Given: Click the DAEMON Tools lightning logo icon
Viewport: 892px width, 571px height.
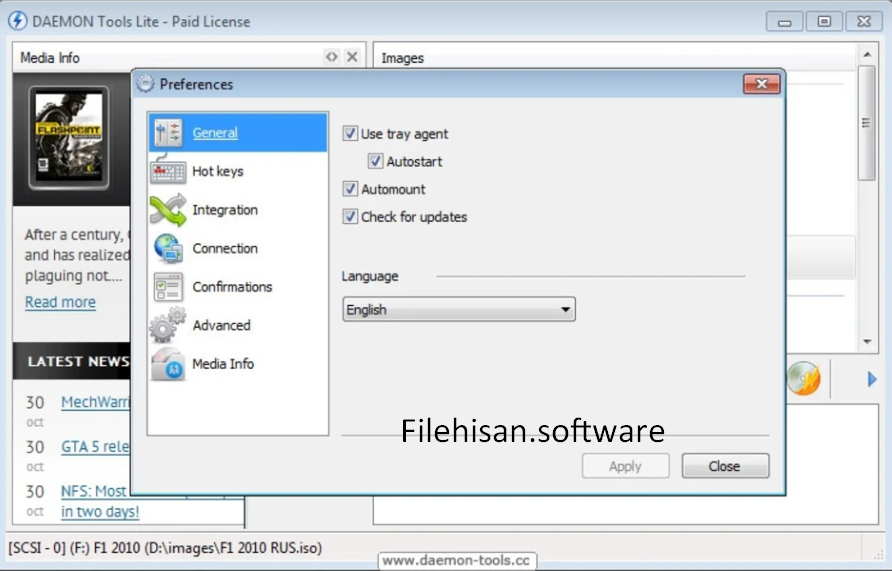Looking at the screenshot, I should (x=17, y=21).
